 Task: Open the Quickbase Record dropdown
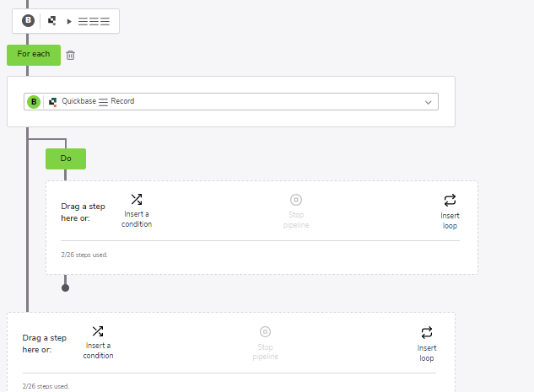pyautogui.click(x=231, y=101)
